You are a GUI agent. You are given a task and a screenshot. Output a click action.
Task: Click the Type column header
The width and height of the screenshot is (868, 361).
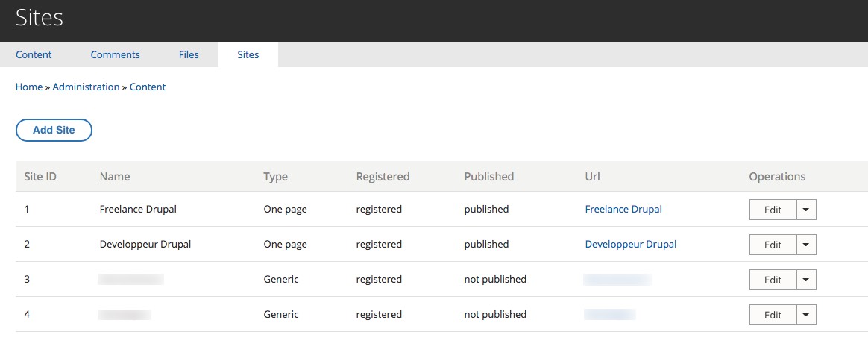tap(276, 177)
